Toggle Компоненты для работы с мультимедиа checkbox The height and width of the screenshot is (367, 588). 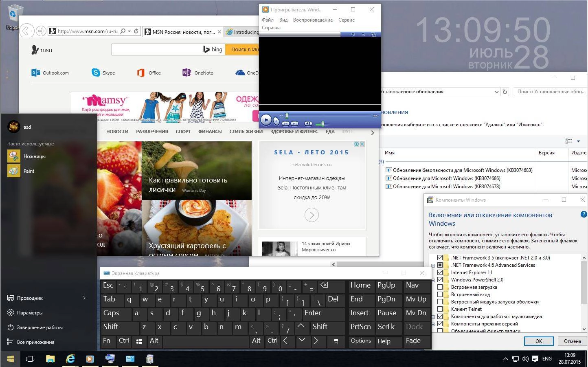pyautogui.click(x=440, y=316)
